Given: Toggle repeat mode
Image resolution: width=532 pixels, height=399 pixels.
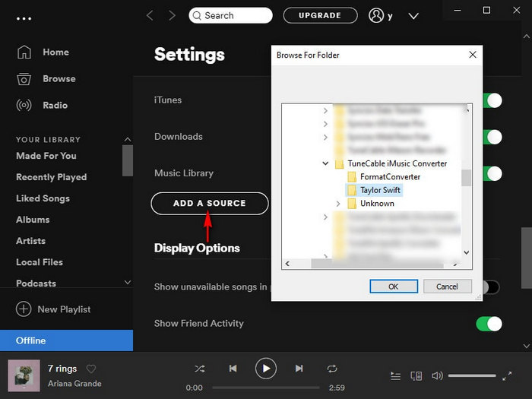Looking at the screenshot, I should point(332,369).
